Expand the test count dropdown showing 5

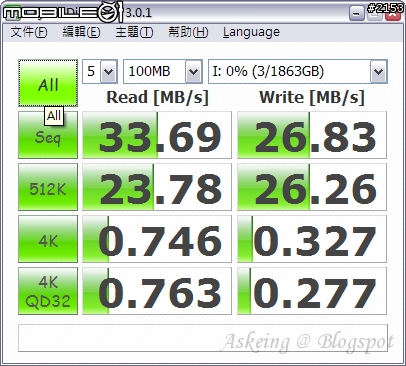(109, 71)
